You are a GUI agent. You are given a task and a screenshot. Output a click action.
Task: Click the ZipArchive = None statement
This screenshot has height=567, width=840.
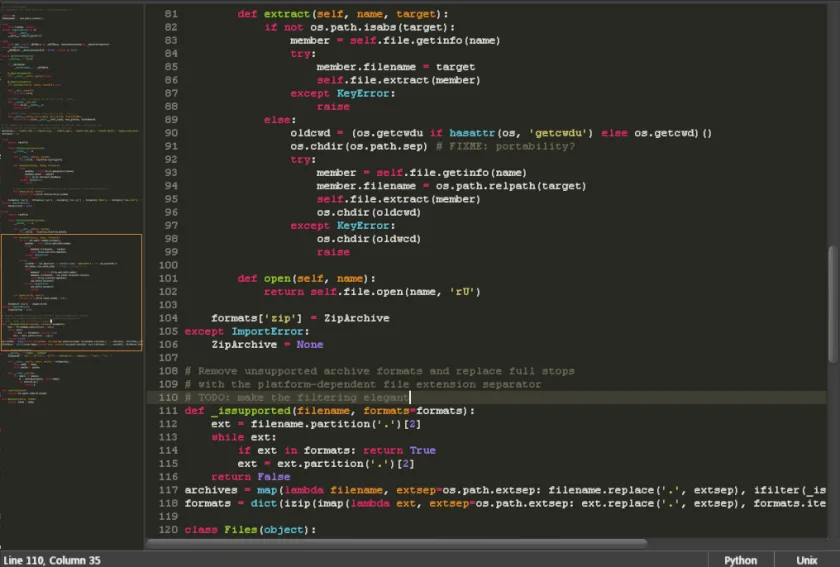[267, 345]
